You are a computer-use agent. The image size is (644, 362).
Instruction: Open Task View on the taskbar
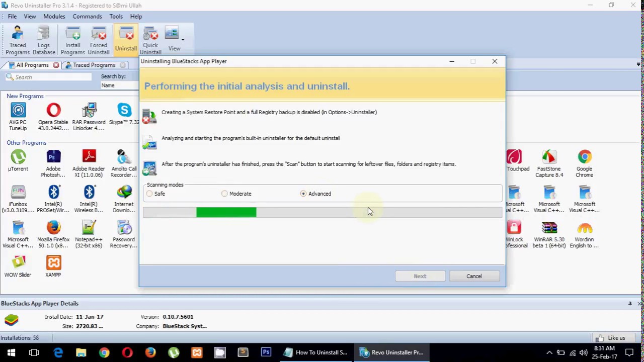tap(34, 352)
